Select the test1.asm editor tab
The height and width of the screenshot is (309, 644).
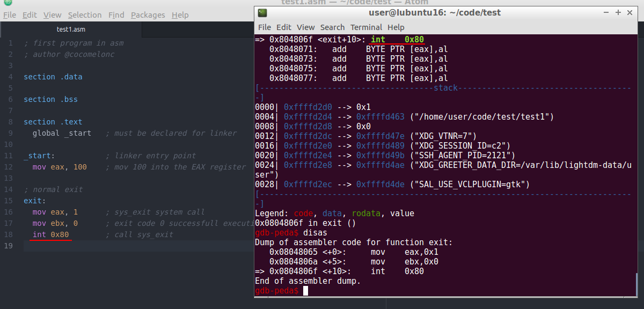pos(71,30)
